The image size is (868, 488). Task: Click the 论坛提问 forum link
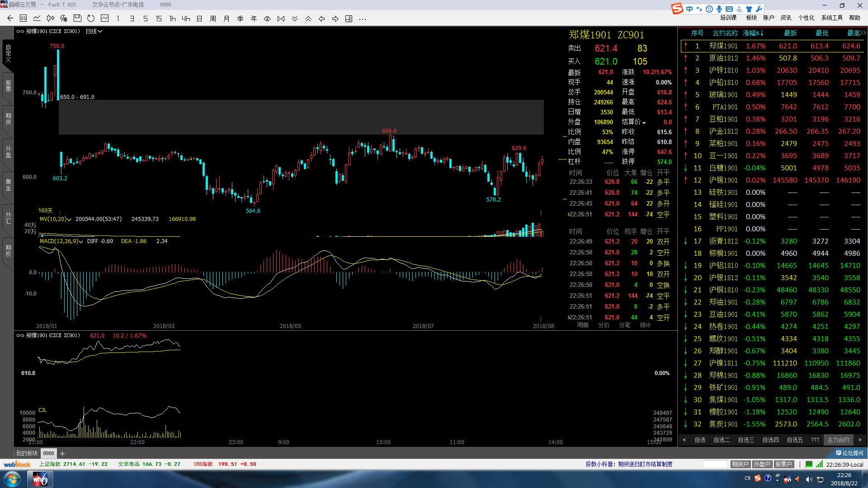(x=849, y=453)
